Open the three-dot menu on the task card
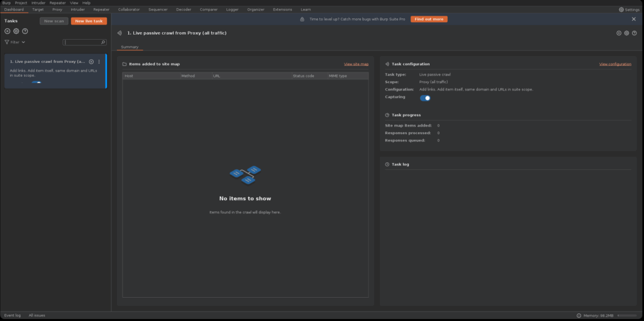 tap(99, 62)
